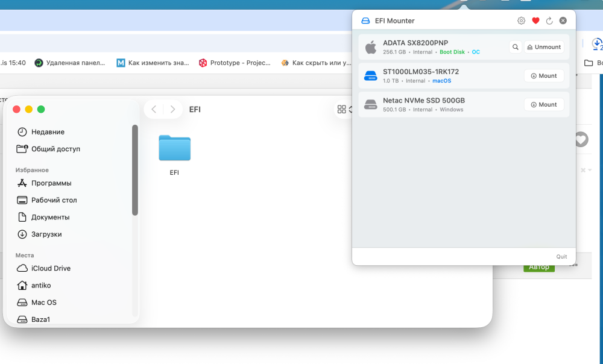Image resolution: width=603 pixels, height=364 pixels.
Task: Close the EFI Mounter popup
Action: (563, 20)
